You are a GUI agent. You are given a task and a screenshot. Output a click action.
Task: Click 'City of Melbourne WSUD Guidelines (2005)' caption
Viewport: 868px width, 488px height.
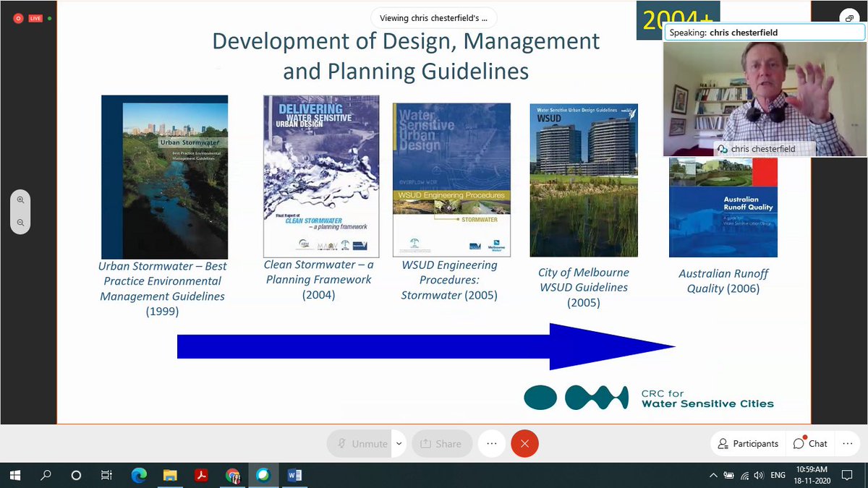pyautogui.click(x=584, y=288)
